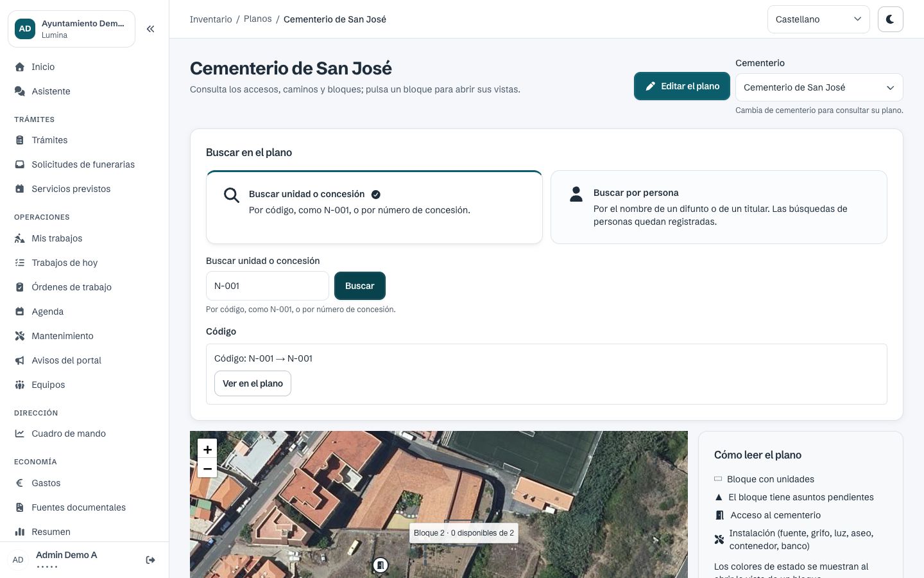Open the Bloque 2 label on the map
The width and height of the screenshot is (924, 578).
tap(463, 533)
